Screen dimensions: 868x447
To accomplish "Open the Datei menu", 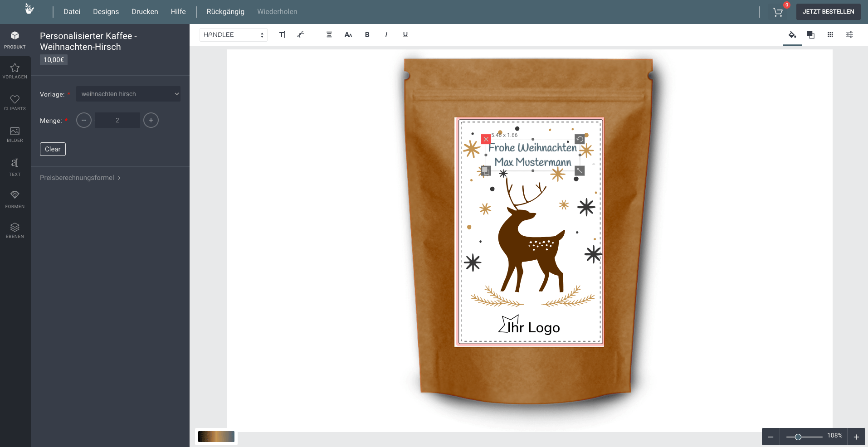I will click(72, 12).
